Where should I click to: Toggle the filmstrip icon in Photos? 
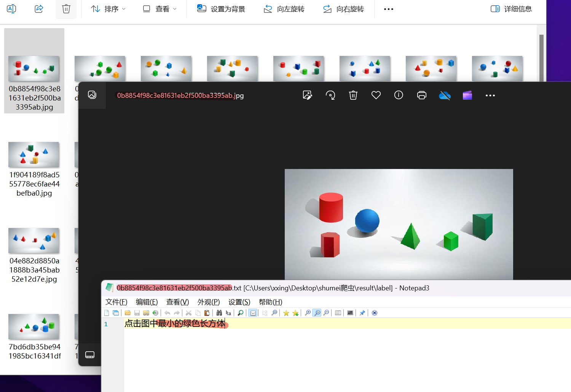click(90, 355)
